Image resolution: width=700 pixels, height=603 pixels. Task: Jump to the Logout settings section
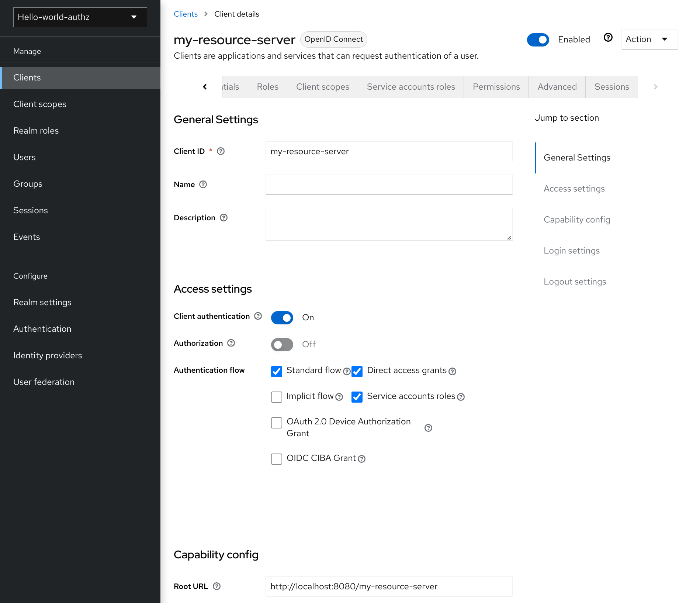[x=575, y=281]
